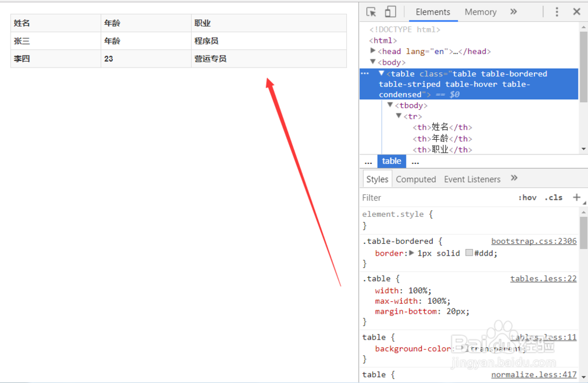Collapse the body element node
The width and height of the screenshot is (588, 383).
click(373, 62)
